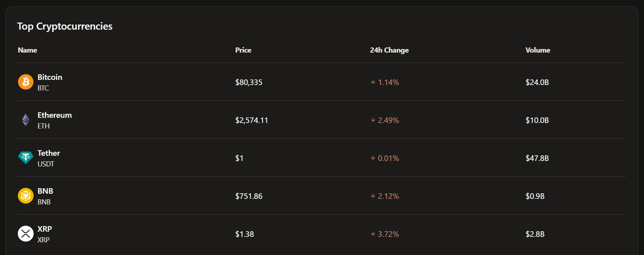Sort by the 24h Change header
This screenshot has height=255, width=644.
click(x=389, y=50)
